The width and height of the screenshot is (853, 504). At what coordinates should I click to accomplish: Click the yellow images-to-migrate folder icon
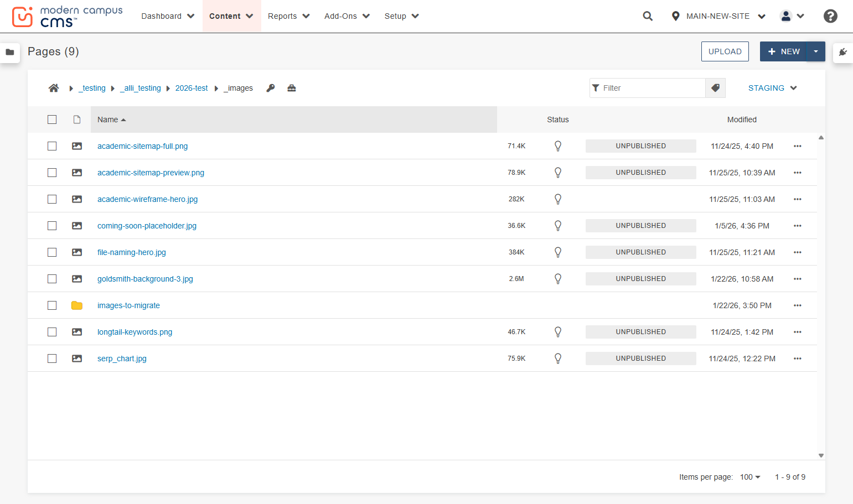77,305
